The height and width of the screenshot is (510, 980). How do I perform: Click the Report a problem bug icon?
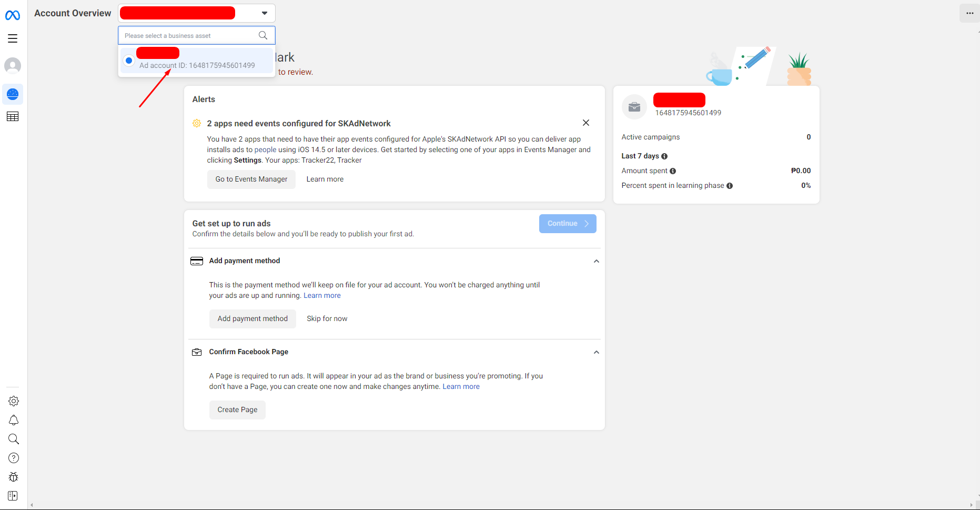tap(14, 477)
